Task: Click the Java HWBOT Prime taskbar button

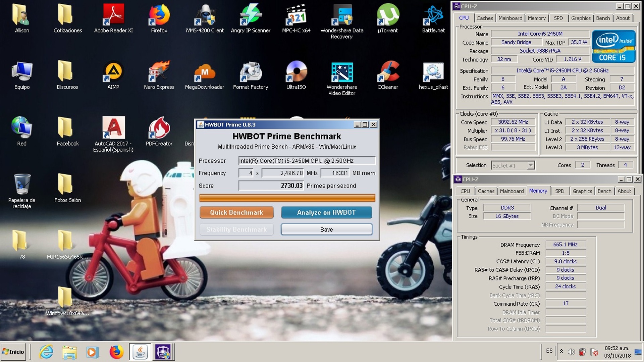Action: pos(140,352)
